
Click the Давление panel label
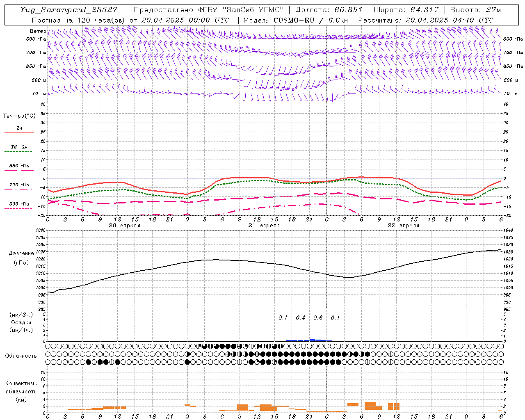[21, 253]
